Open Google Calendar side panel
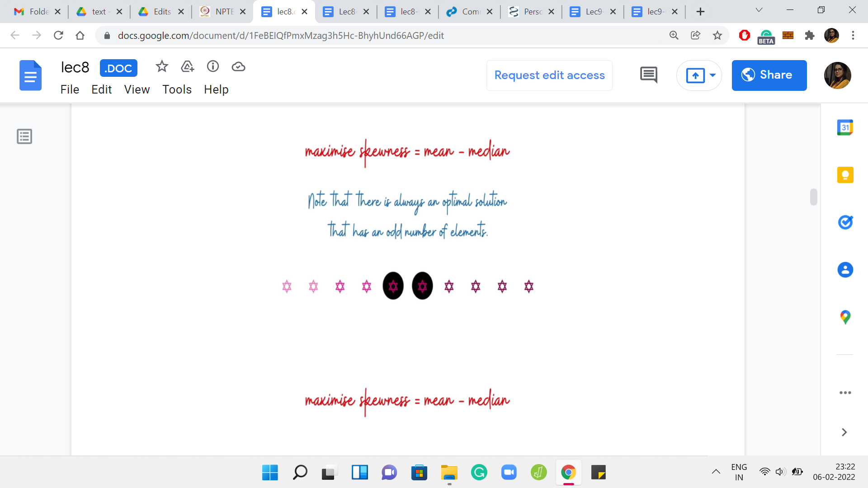 point(844,128)
